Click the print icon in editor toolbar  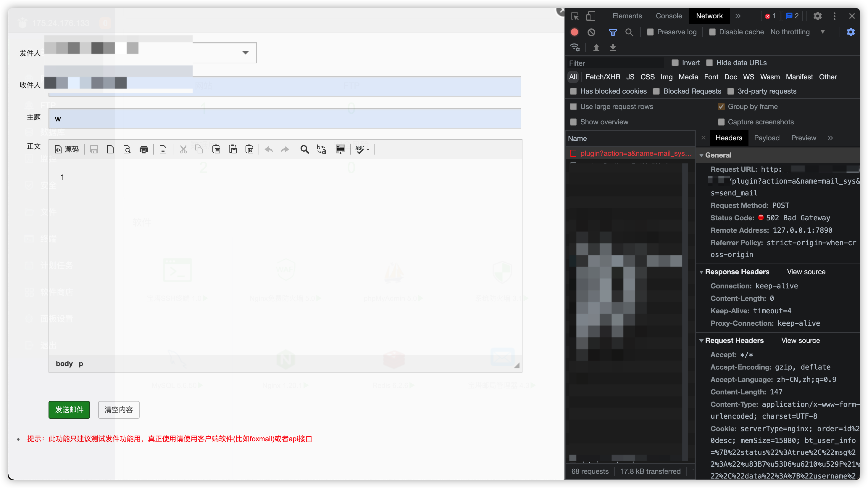144,149
